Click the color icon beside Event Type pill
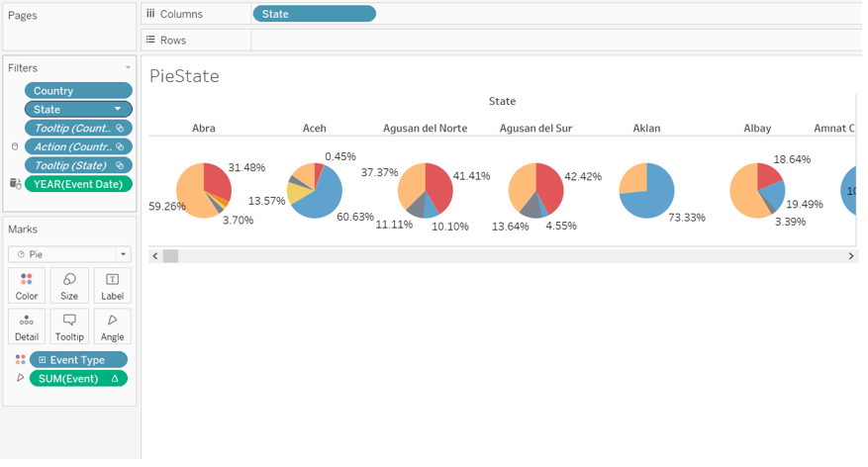The image size is (868, 467). pos(21,360)
